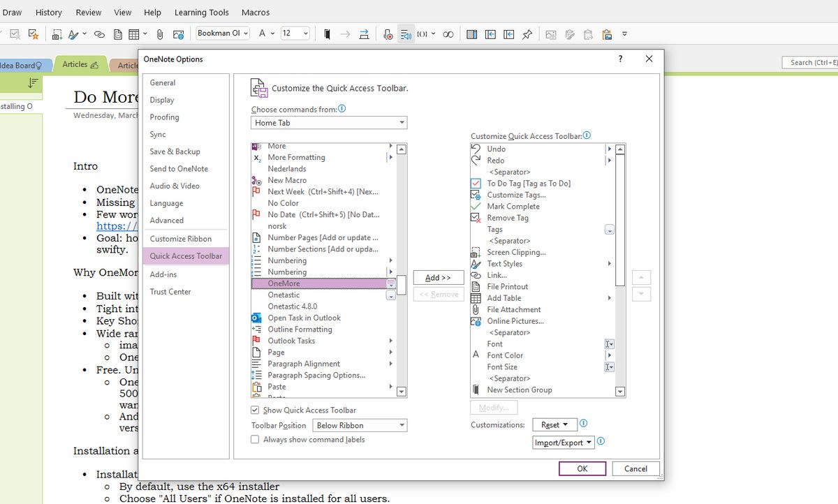Switch to the Customize Ribbon options category
Viewport: 838px width, 504px height.
pyautogui.click(x=186, y=239)
